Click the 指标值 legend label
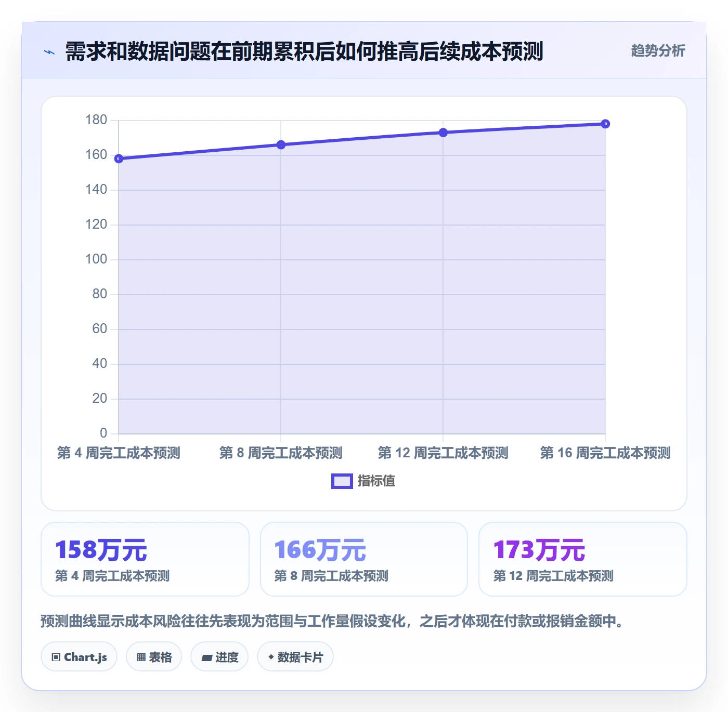This screenshot has width=728, height=712. pyautogui.click(x=376, y=481)
